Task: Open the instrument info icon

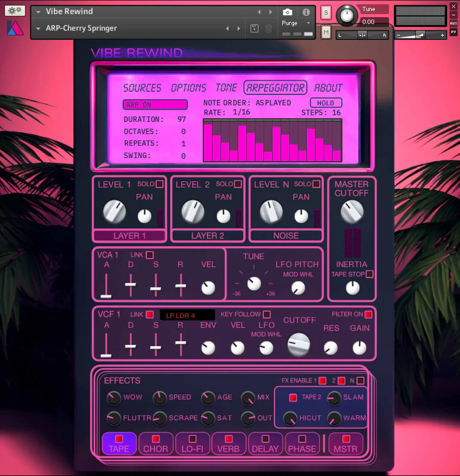Action: [306, 12]
